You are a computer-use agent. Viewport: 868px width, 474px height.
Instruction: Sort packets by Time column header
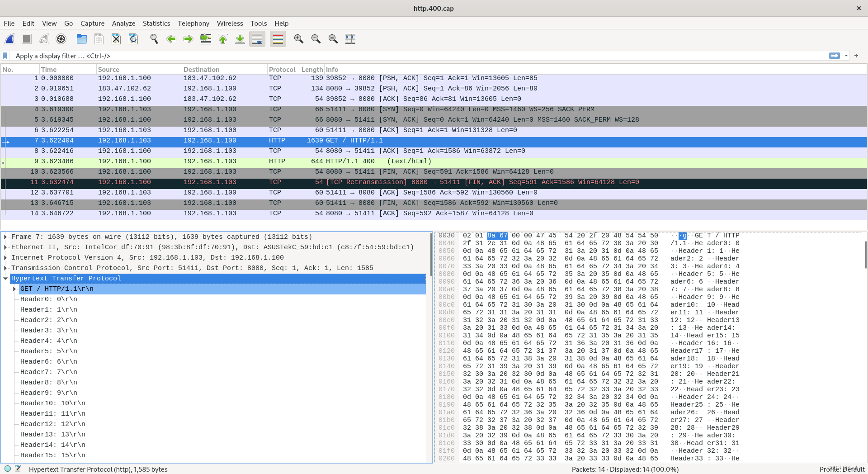point(68,69)
